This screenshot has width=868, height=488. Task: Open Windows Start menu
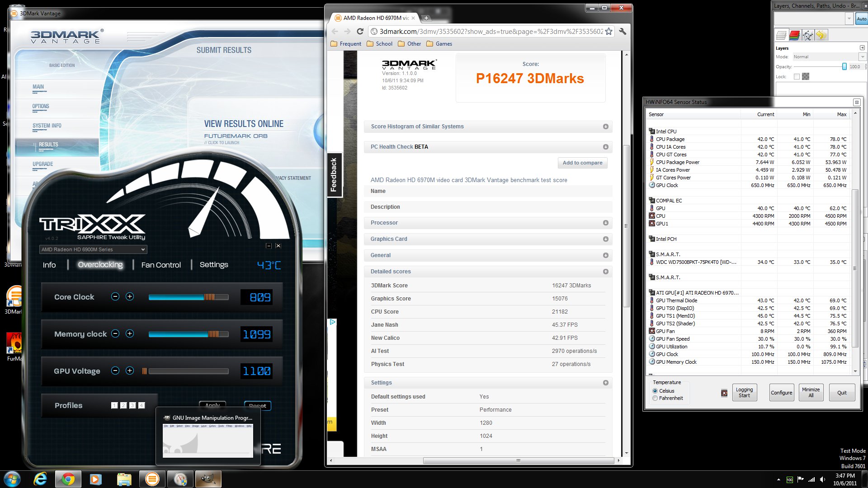[x=12, y=479]
